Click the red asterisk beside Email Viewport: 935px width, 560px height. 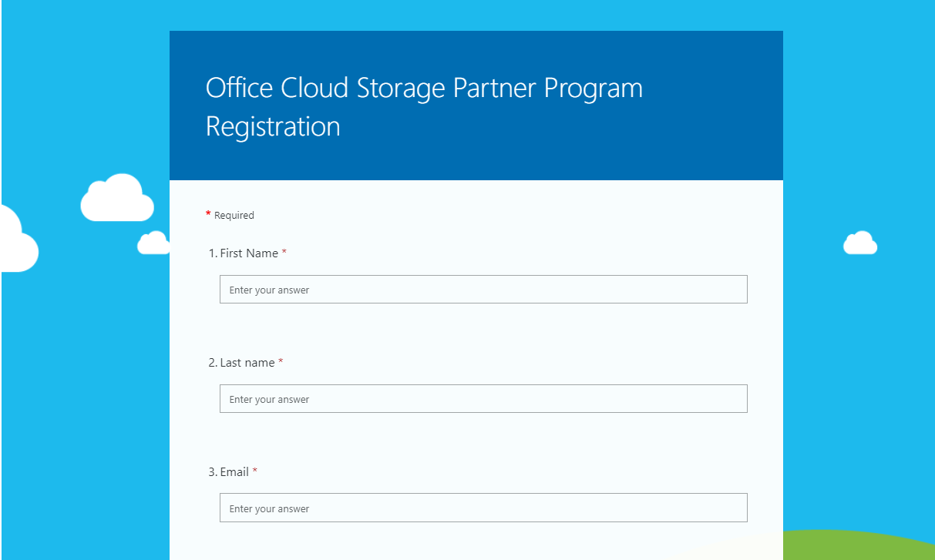(254, 471)
